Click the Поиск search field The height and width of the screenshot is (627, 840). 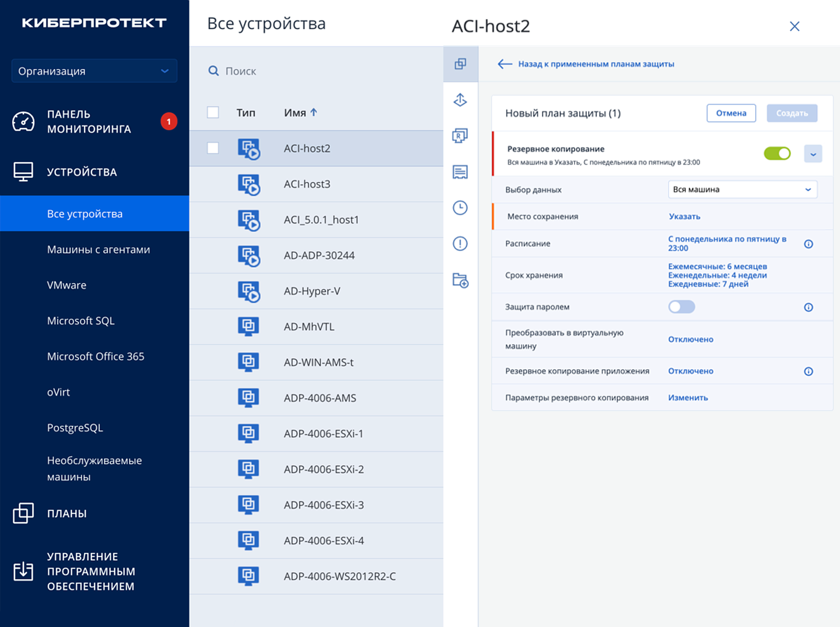325,71
